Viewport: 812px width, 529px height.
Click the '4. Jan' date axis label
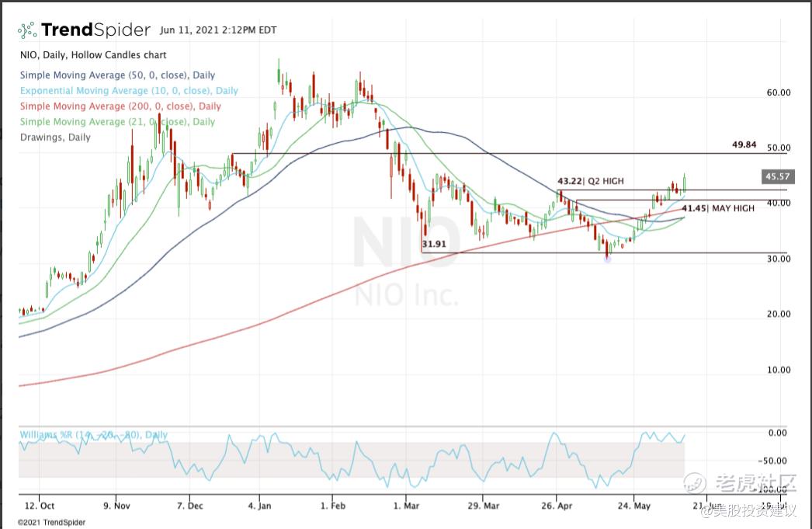[259, 506]
